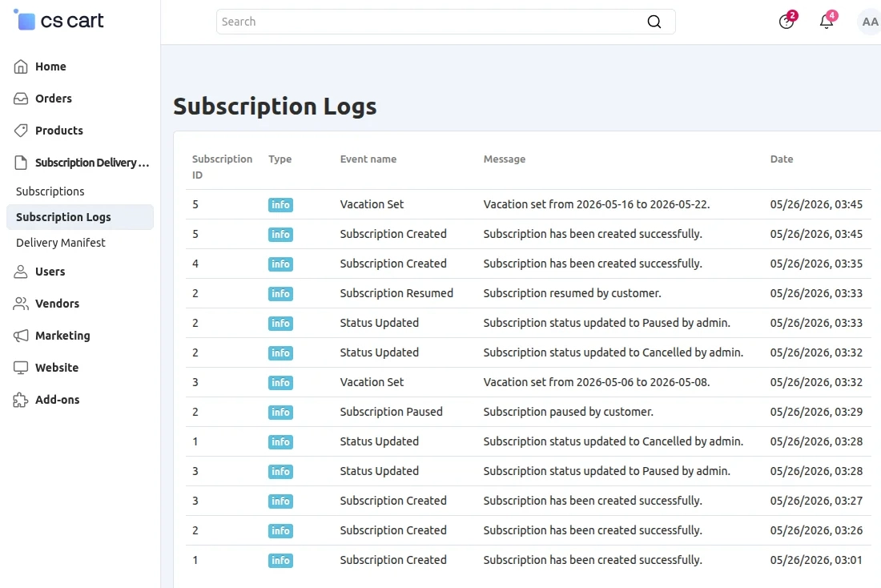The width and height of the screenshot is (881, 588).
Task: Click info badge on Subscription Resumed row
Action: (x=280, y=293)
